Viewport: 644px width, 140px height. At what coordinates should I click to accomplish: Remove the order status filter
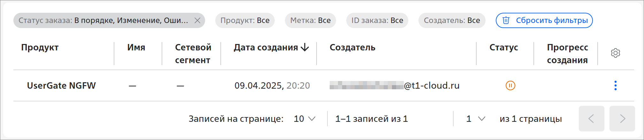tap(197, 20)
